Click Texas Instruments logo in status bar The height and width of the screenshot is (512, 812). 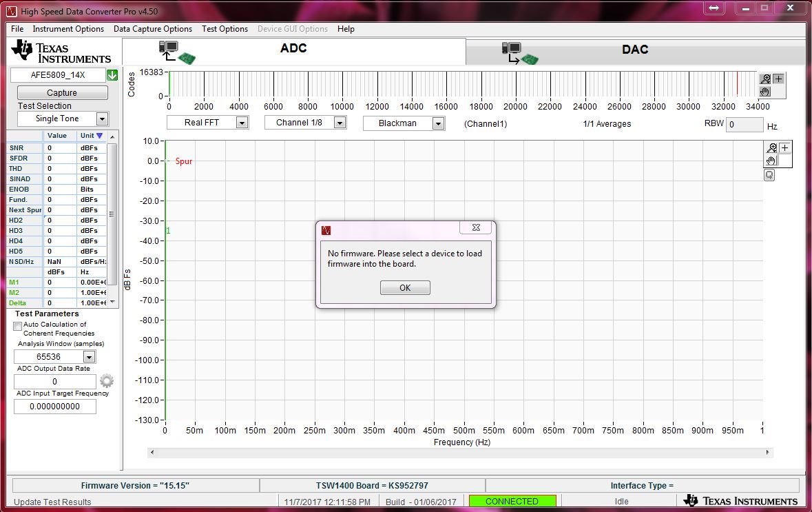pyautogui.click(x=740, y=500)
